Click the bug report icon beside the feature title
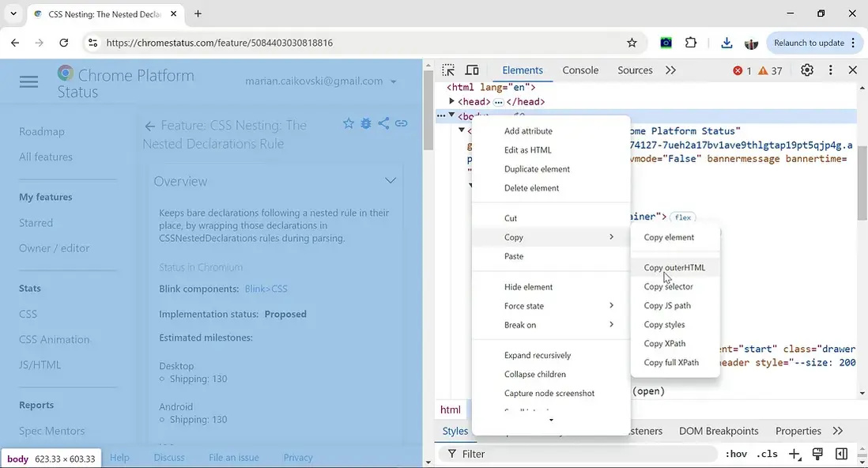 pos(366,123)
